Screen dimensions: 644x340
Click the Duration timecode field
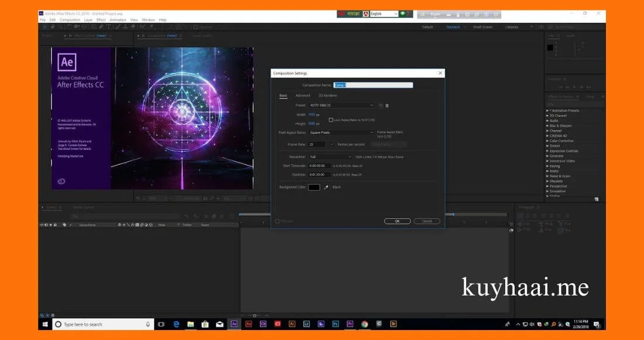(320, 175)
